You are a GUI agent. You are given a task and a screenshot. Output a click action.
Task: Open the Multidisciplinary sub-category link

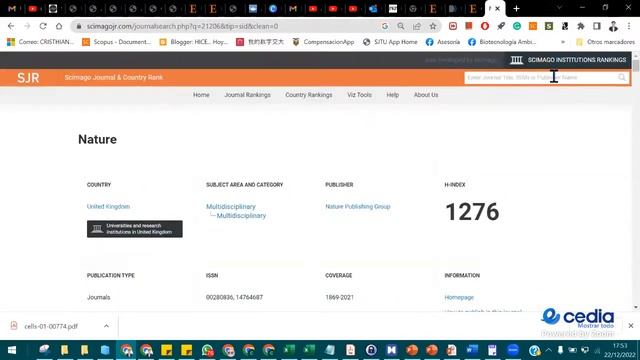[241, 216]
